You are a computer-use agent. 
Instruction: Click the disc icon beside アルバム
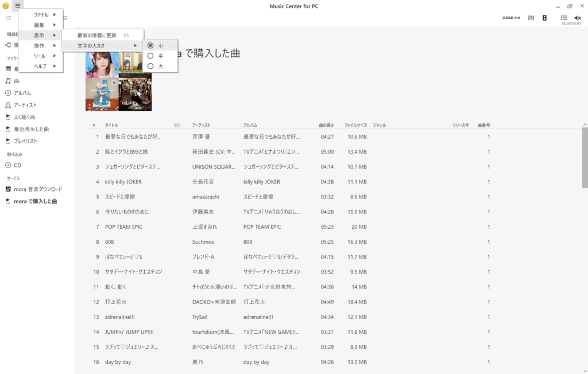8,93
